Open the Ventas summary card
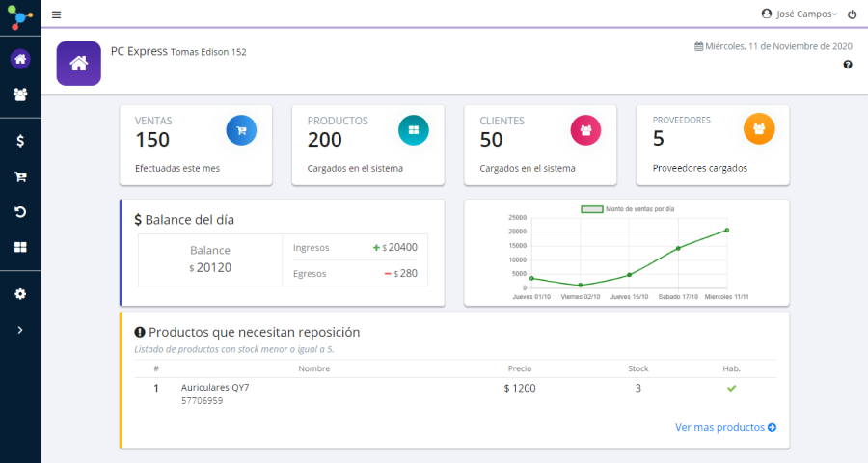The width and height of the screenshot is (868, 463). 196,145
